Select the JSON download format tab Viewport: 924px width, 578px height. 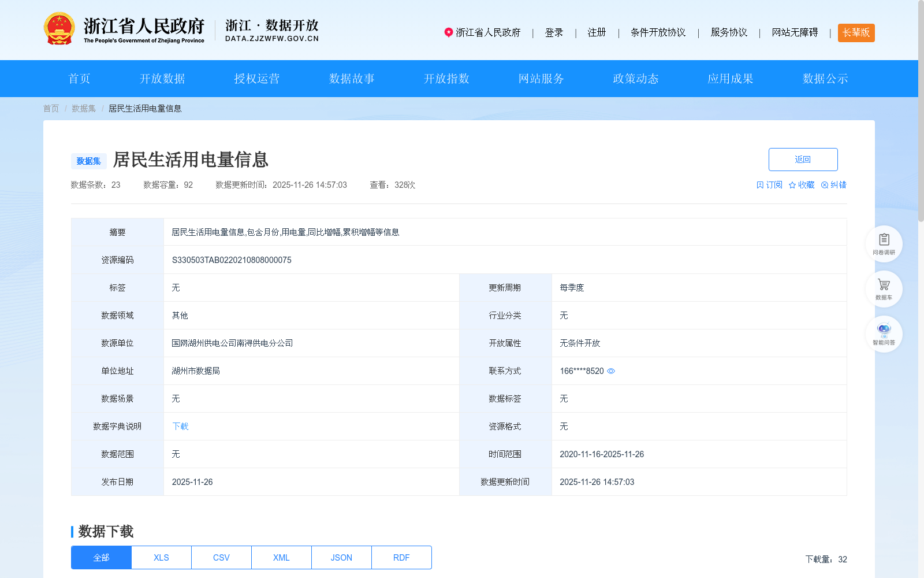click(x=341, y=558)
